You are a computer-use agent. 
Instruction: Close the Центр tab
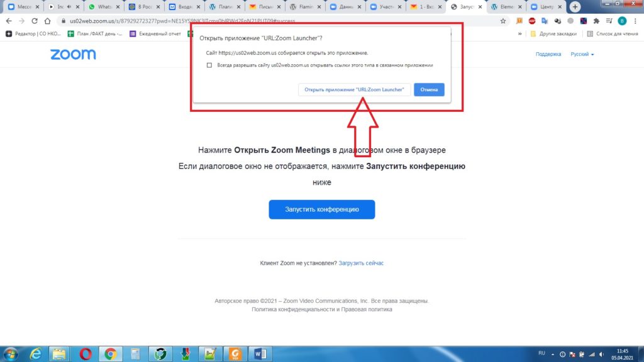click(x=559, y=7)
